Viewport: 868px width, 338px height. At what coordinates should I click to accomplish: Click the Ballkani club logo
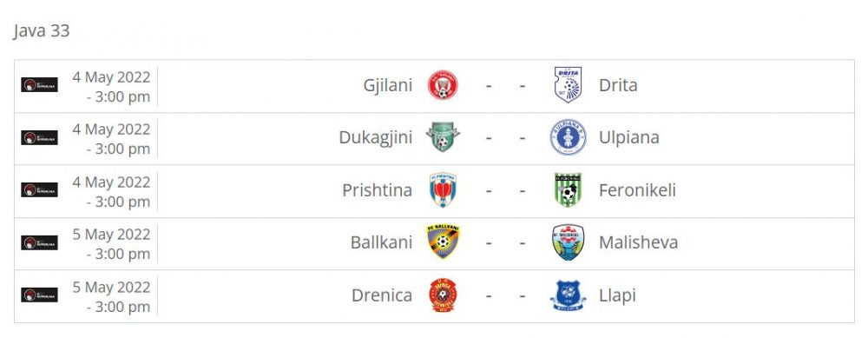pos(443,242)
